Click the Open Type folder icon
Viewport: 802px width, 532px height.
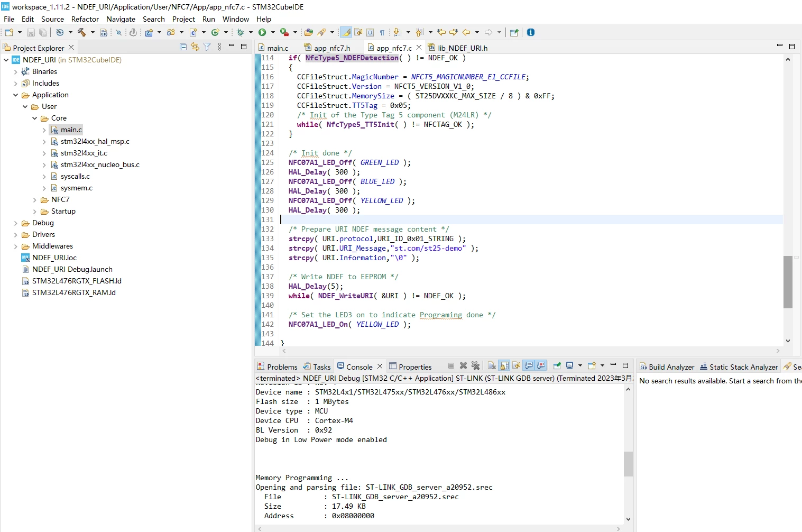point(309,32)
